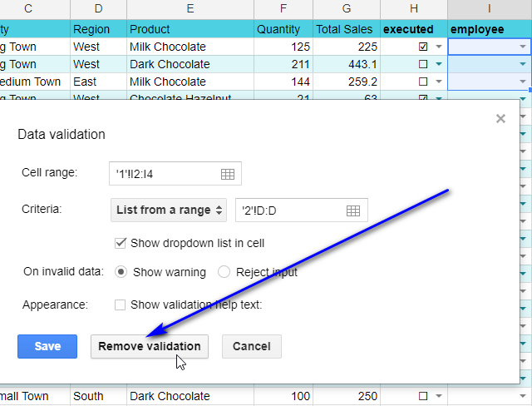Open executed dropdown arrow in quantity 144 row
The width and height of the screenshot is (532, 406).
coord(439,82)
